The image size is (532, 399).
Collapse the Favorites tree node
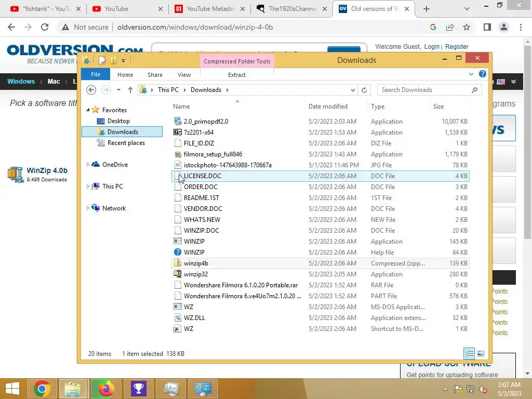[88, 110]
